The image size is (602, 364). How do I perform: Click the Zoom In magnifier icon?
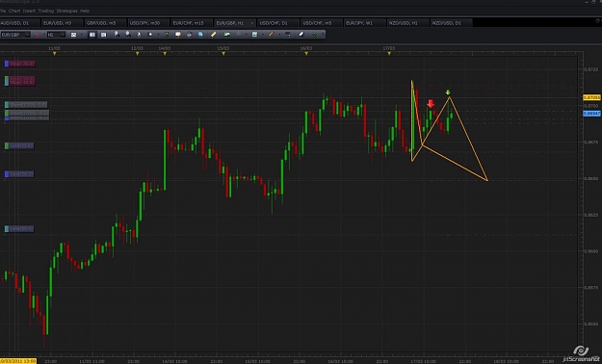[117, 35]
